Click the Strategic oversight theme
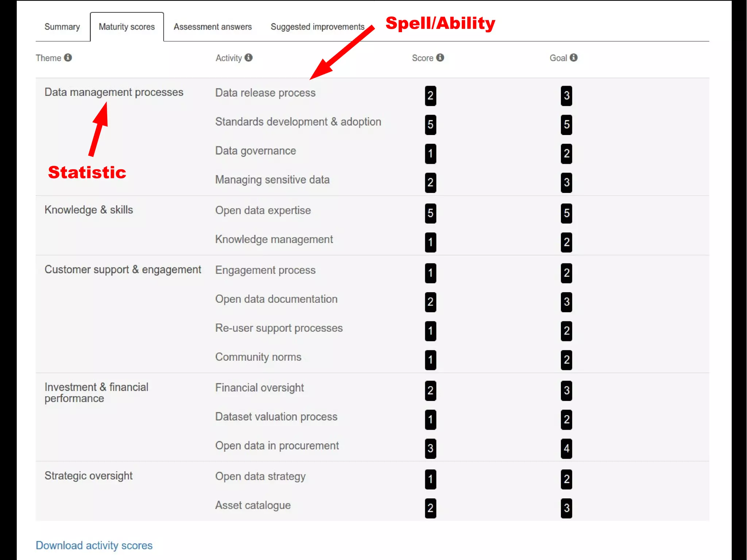The height and width of the screenshot is (560, 747). coord(88,476)
